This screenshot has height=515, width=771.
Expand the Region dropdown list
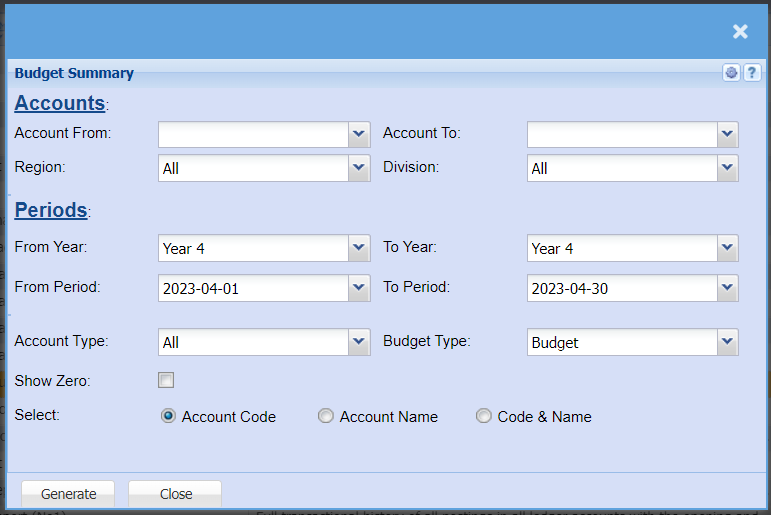[359, 168]
